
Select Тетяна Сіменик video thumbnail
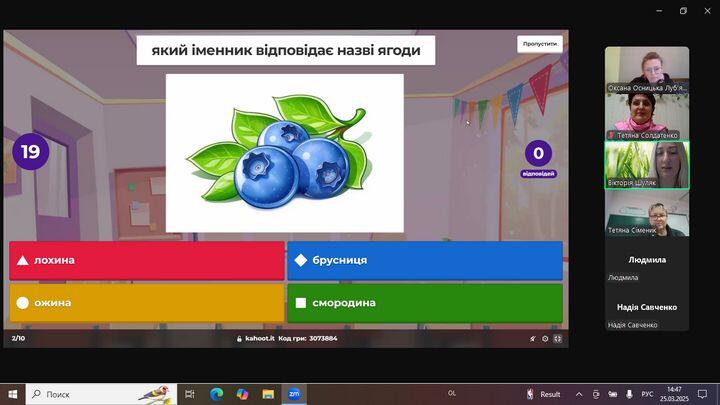coord(647,213)
